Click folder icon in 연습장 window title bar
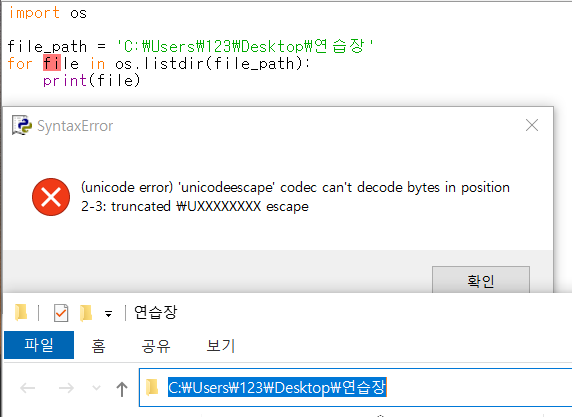572x417 pixels. pyautogui.click(x=22, y=313)
